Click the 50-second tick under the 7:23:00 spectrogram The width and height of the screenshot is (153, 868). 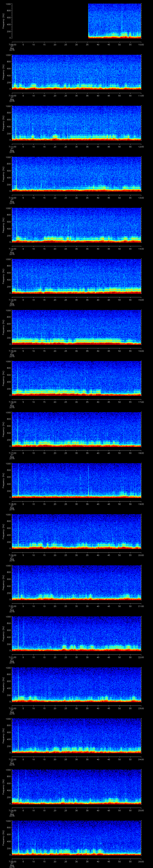[x=120, y=759]
